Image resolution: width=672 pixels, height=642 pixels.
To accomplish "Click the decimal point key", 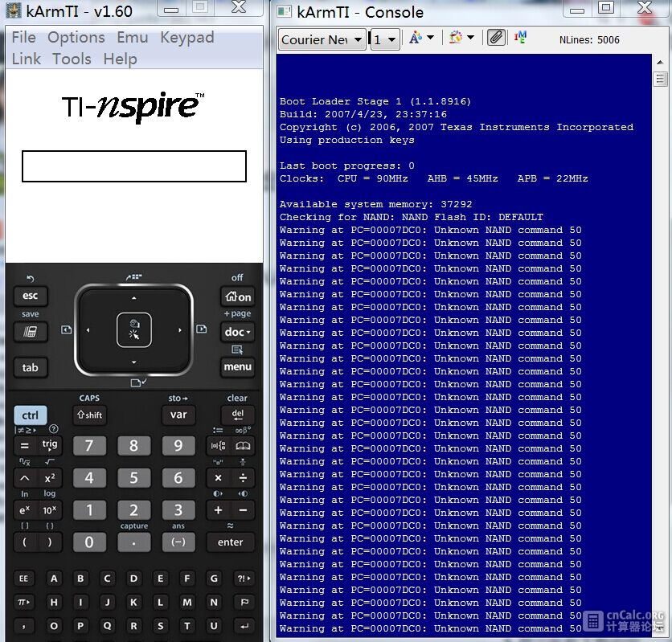I will (134, 542).
